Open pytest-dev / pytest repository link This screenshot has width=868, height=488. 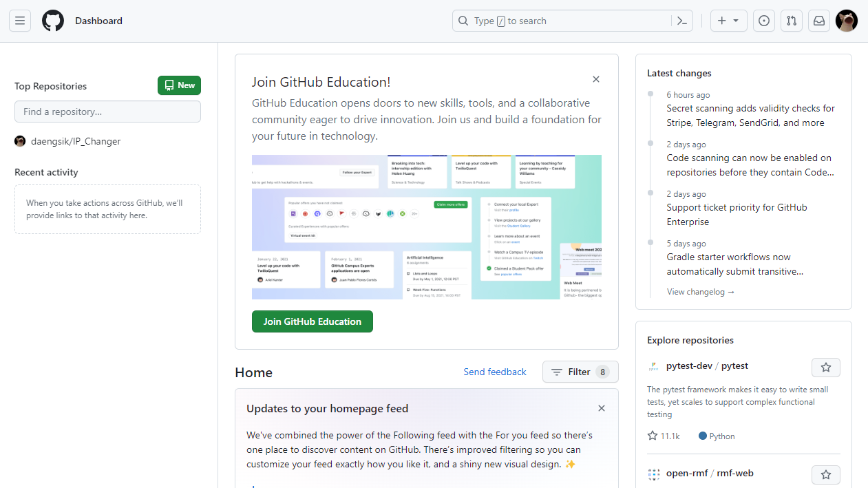coord(707,365)
